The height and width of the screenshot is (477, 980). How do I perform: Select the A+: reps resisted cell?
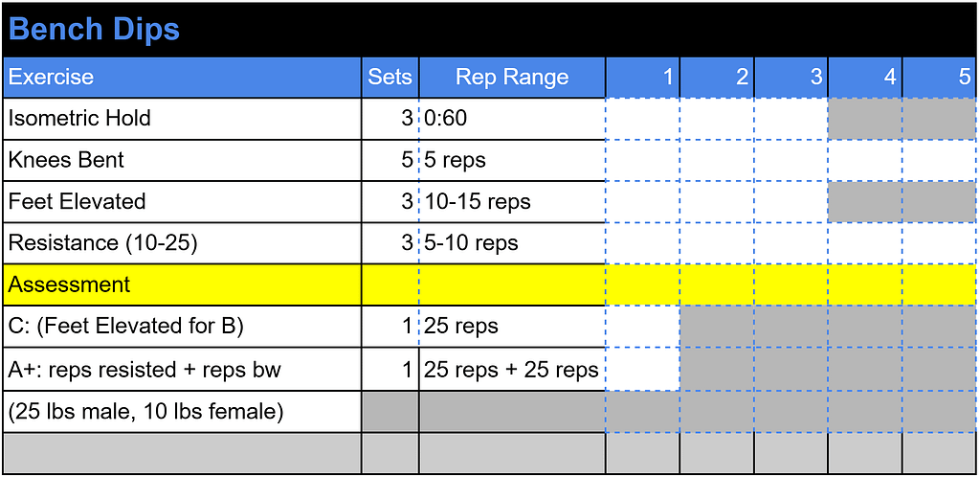pyautogui.click(x=182, y=369)
